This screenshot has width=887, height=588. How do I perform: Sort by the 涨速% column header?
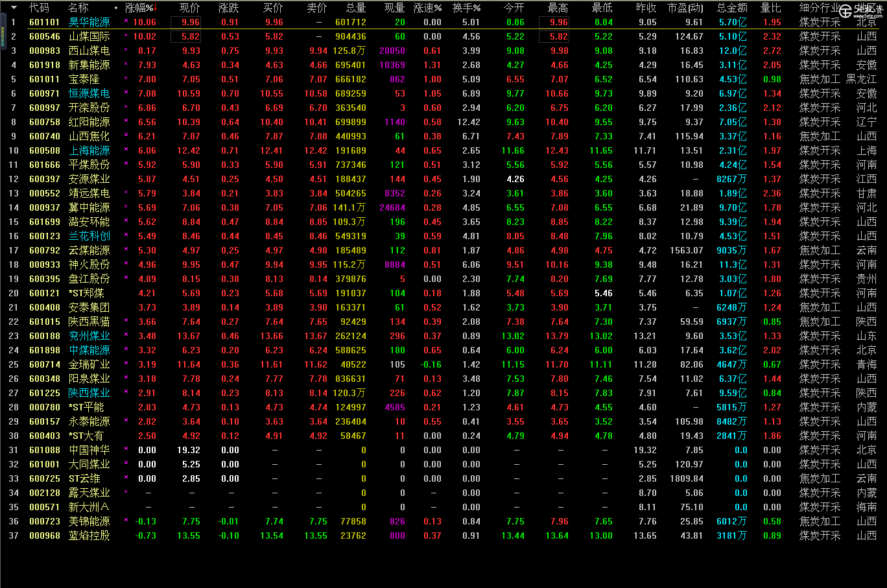[428, 8]
